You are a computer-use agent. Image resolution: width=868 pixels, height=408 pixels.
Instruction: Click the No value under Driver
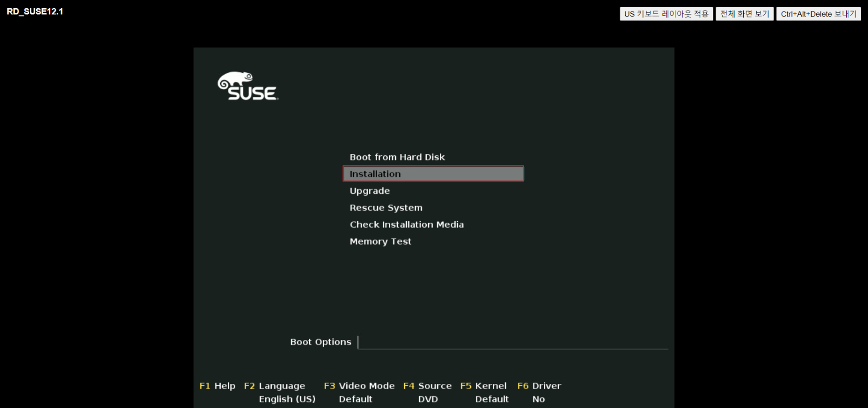click(539, 399)
